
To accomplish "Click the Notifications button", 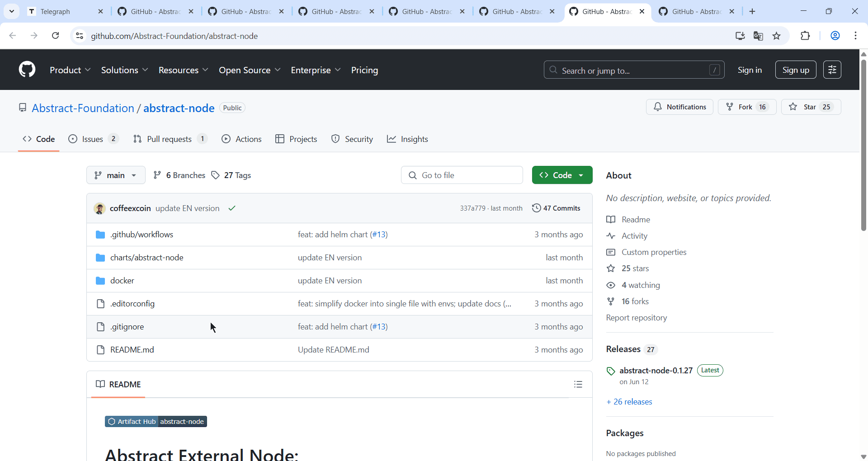I will point(679,107).
